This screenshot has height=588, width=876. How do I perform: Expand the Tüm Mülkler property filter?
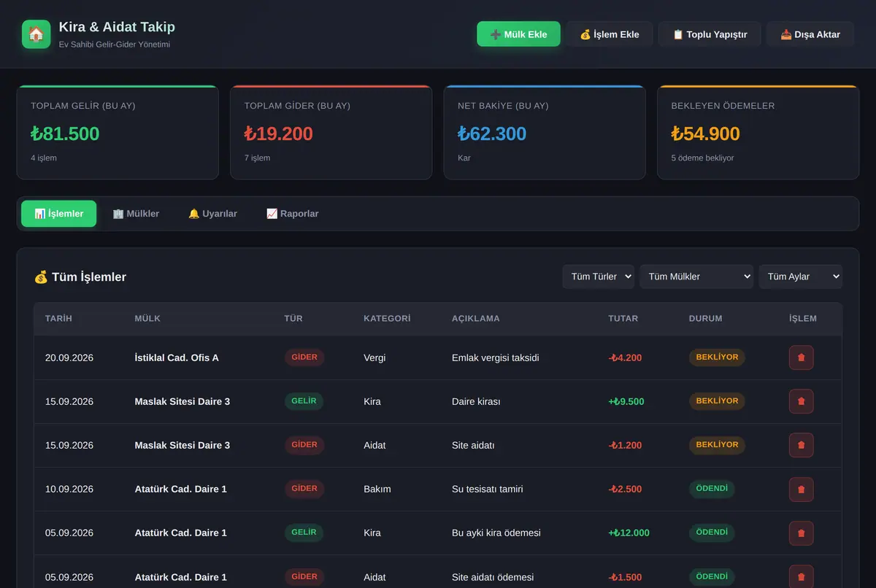tap(696, 276)
